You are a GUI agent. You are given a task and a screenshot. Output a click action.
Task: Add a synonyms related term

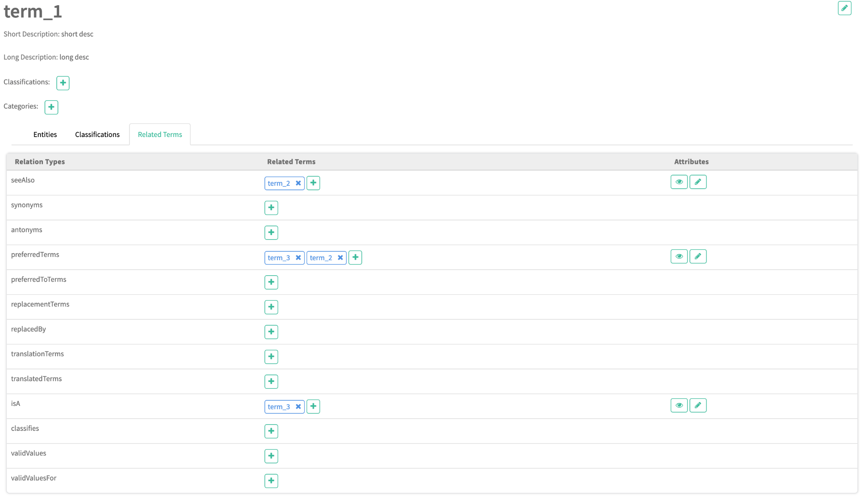(271, 208)
